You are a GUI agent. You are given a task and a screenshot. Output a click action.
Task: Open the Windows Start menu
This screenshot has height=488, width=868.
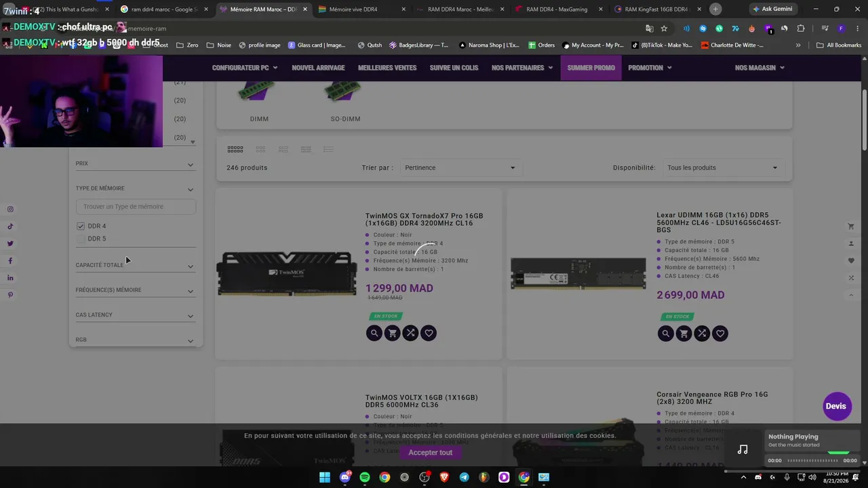pos(325,477)
